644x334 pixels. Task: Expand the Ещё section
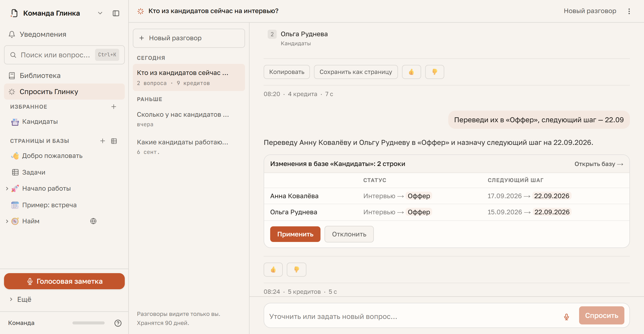coord(64,299)
